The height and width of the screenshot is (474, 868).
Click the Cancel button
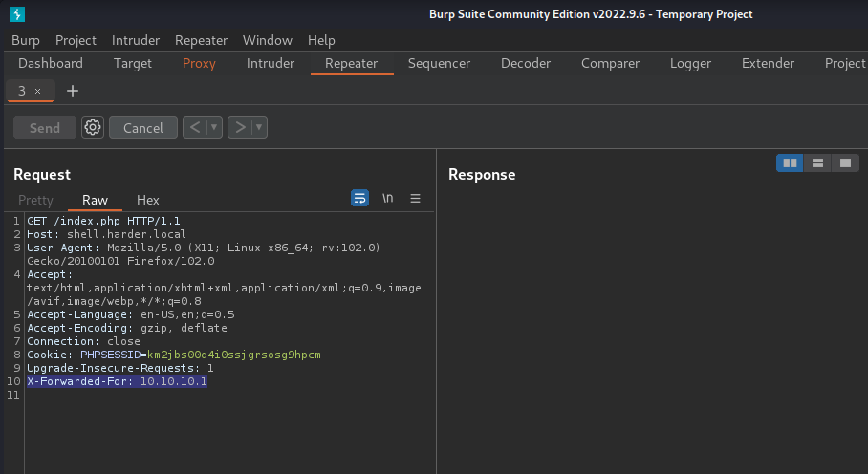point(143,128)
